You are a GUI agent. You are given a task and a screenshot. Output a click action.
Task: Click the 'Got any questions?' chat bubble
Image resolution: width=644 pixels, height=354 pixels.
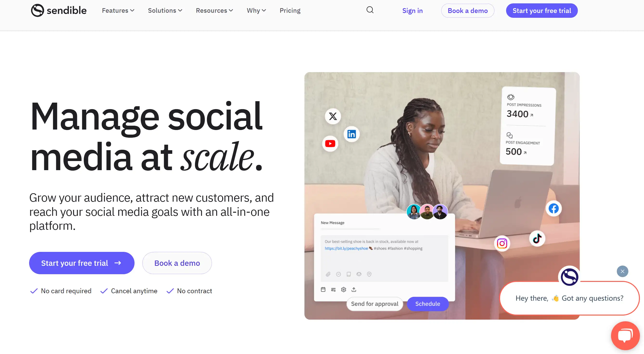point(569,298)
